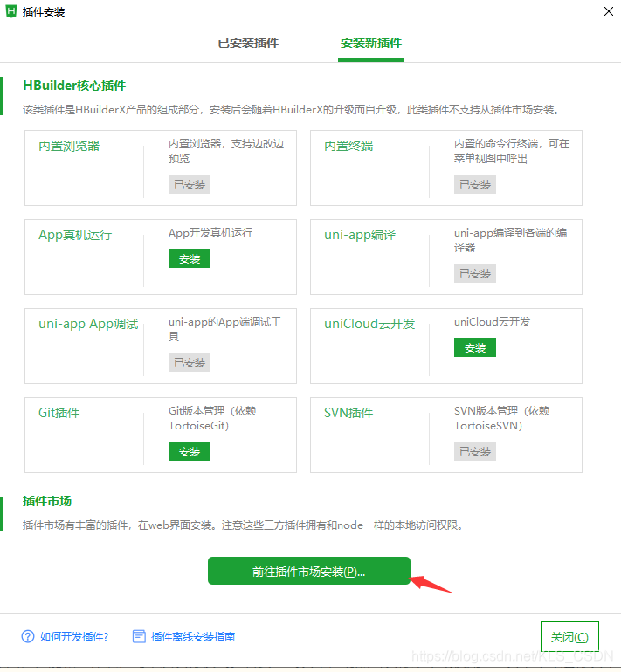Click the 前往插件市场安装(P)... button
Viewport: 621px width, 672px height.
click(x=309, y=571)
